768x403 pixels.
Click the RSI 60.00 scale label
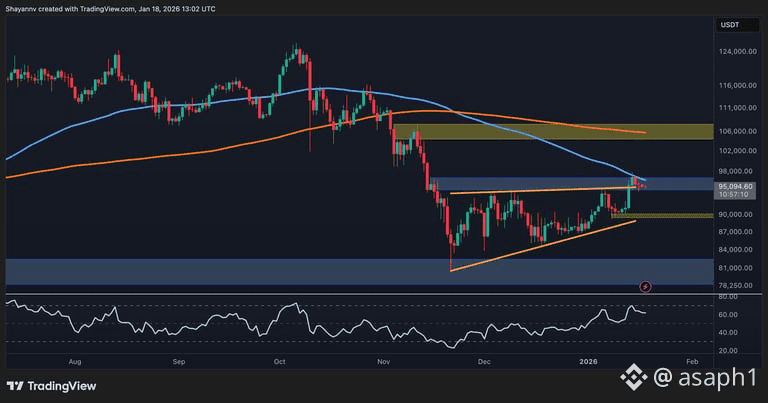pos(728,314)
